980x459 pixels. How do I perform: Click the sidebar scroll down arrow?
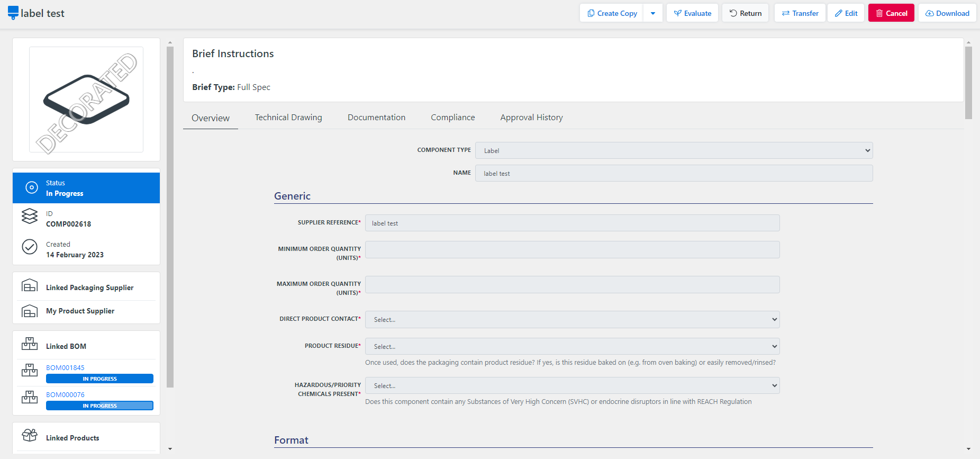tap(170, 449)
